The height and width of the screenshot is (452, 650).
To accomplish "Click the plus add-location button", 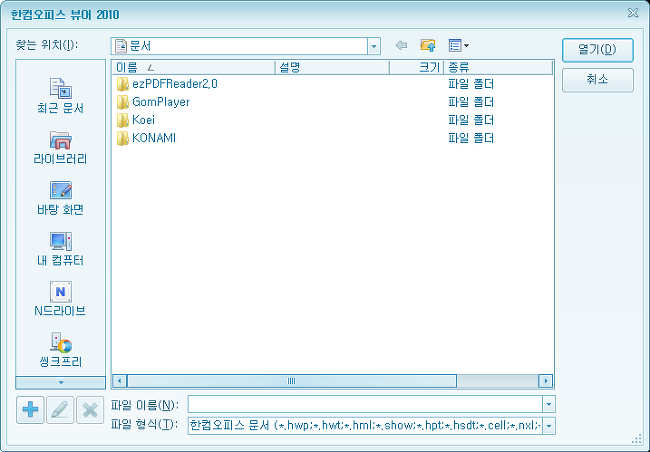I will click(x=30, y=410).
